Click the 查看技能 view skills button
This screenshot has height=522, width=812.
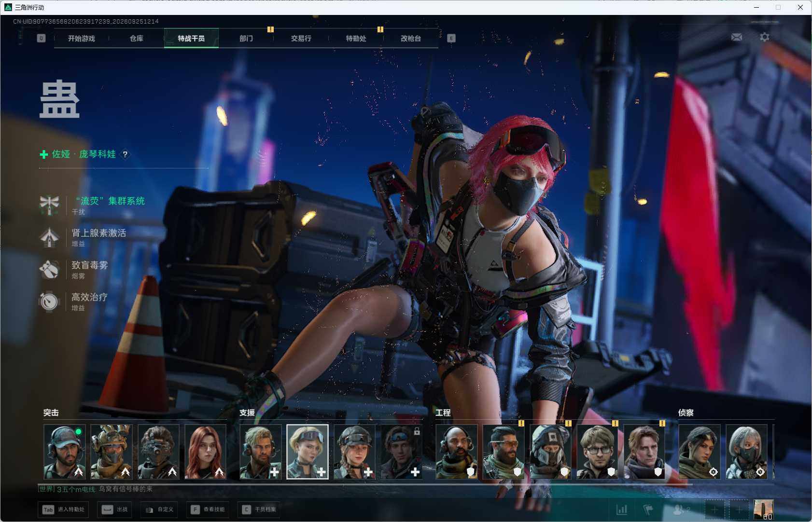click(209, 509)
